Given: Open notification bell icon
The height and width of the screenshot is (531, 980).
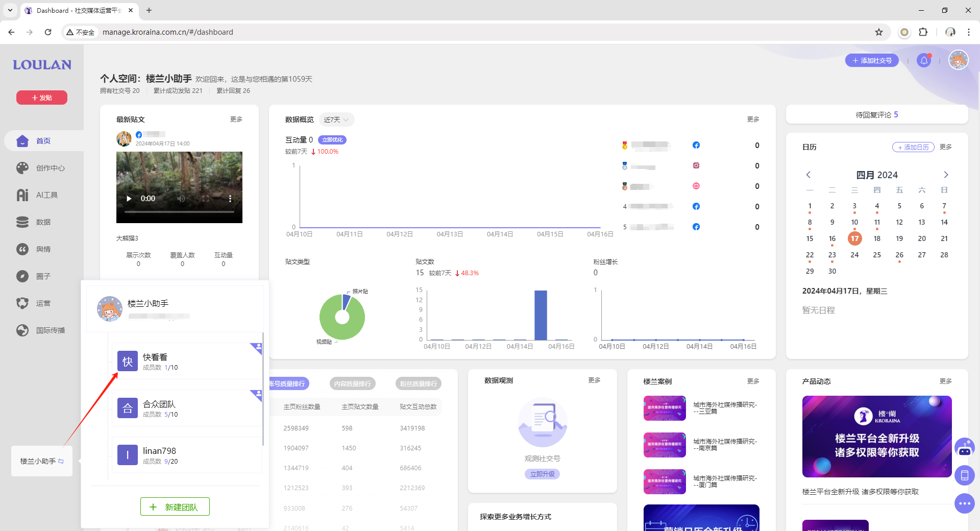Looking at the screenshot, I should click(x=924, y=61).
